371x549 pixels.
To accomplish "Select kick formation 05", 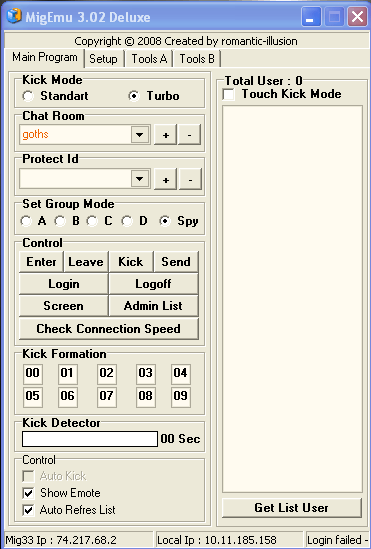I will tap(33, 397).
